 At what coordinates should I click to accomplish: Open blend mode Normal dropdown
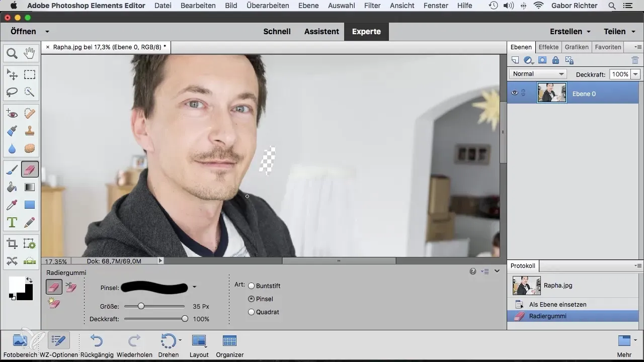(538, 74)
